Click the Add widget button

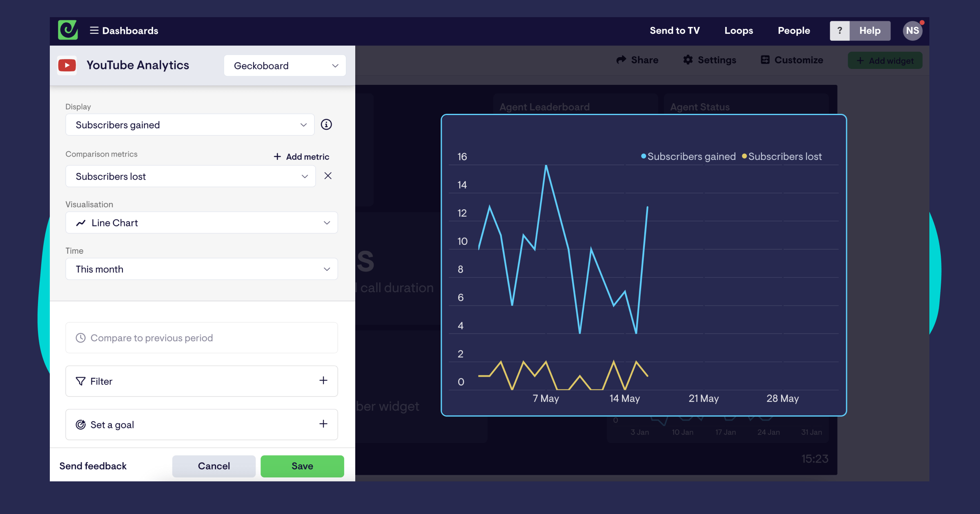pos(885,60)
